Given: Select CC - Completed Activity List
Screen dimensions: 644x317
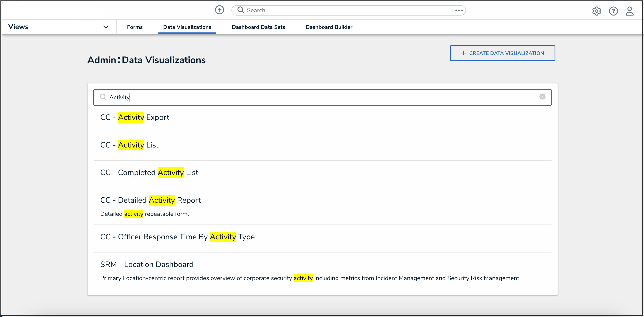Looking at the screenshot, I should point(149,173).
